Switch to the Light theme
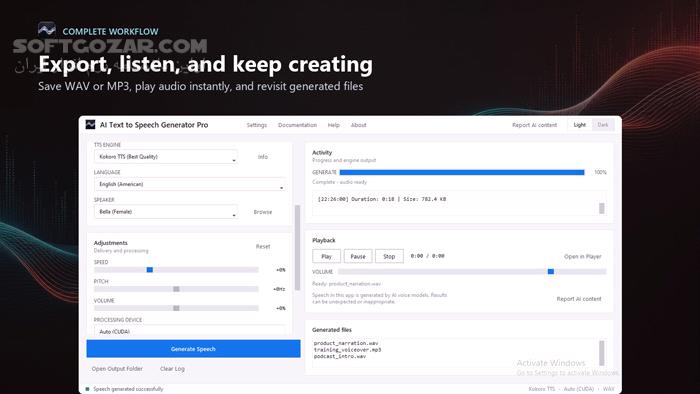 [579, 125]
